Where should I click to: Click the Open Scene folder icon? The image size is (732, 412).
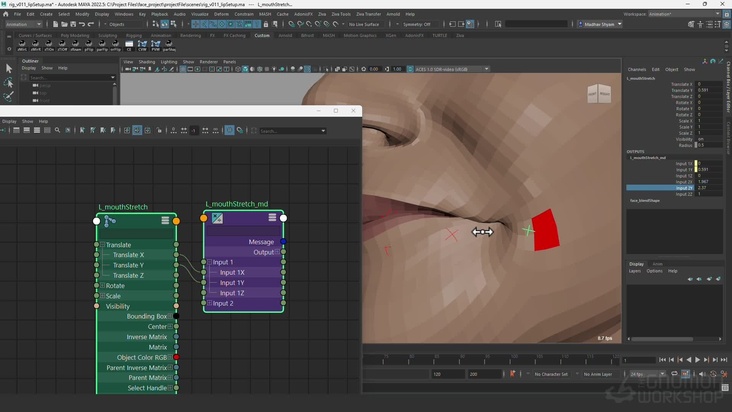click(64, 24)
